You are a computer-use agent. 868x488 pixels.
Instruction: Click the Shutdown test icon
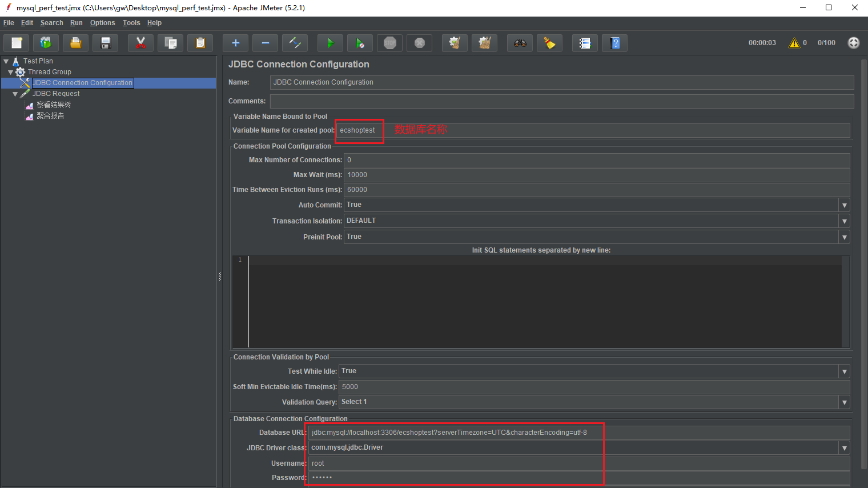click(x=420, y=43)
